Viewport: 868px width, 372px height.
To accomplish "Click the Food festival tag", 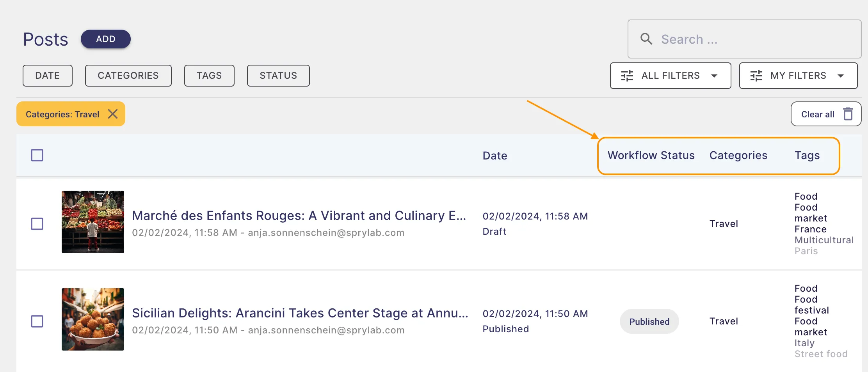I will pyautogui.click(x=812, y=305).
